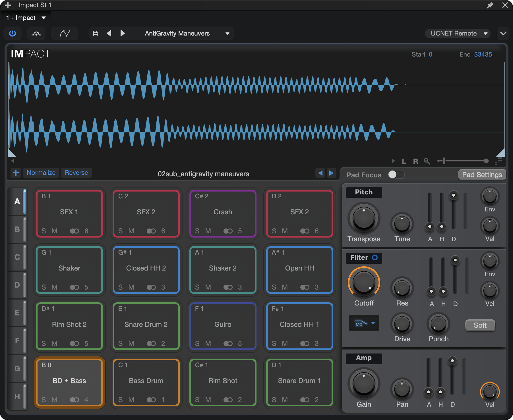Screen dimensions: 513x420
Task: Show left channel with L button
Action: tap(404, 161)
